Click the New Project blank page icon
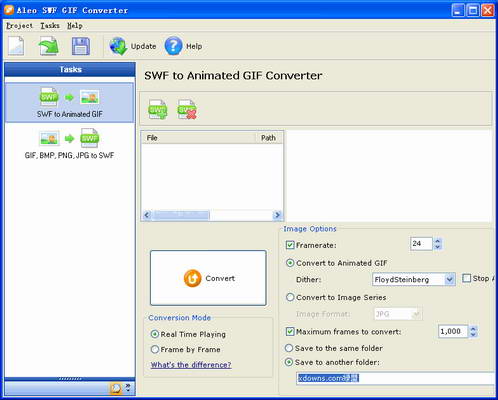 [x=16, y=46]
